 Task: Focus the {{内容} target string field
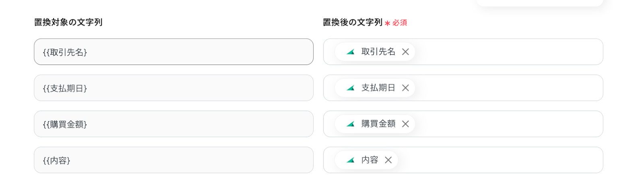(173, 160)
